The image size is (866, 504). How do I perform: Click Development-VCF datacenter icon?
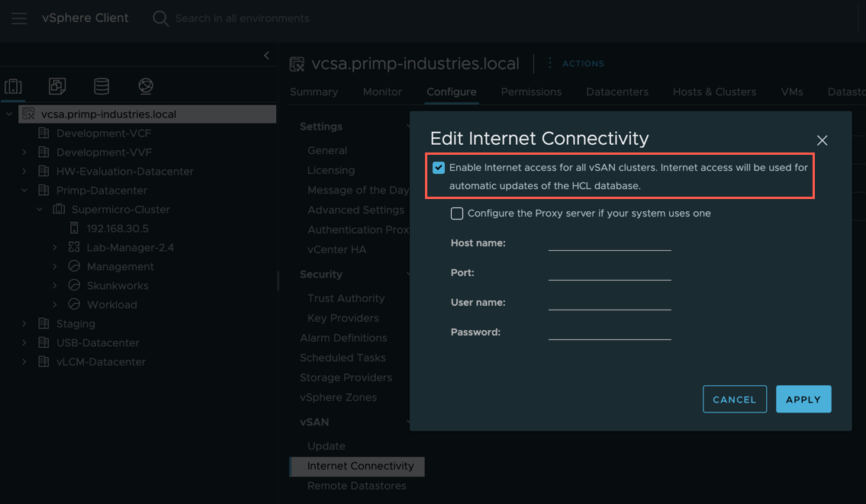43,133
